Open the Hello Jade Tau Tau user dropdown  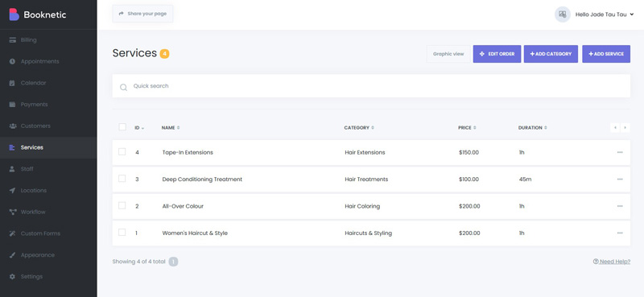coord(605,14)
